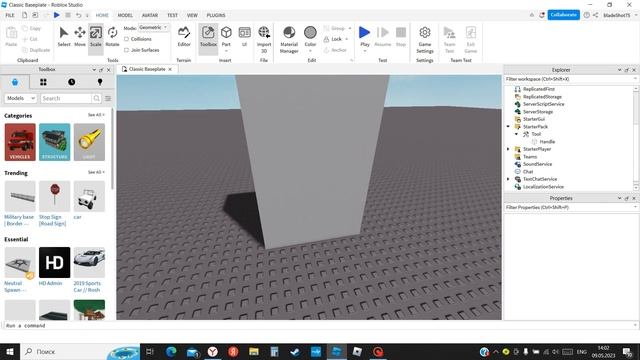This screenshot has width=640, height=360.
Task: Open Steam from taskbar
Action: pos(295,351)
